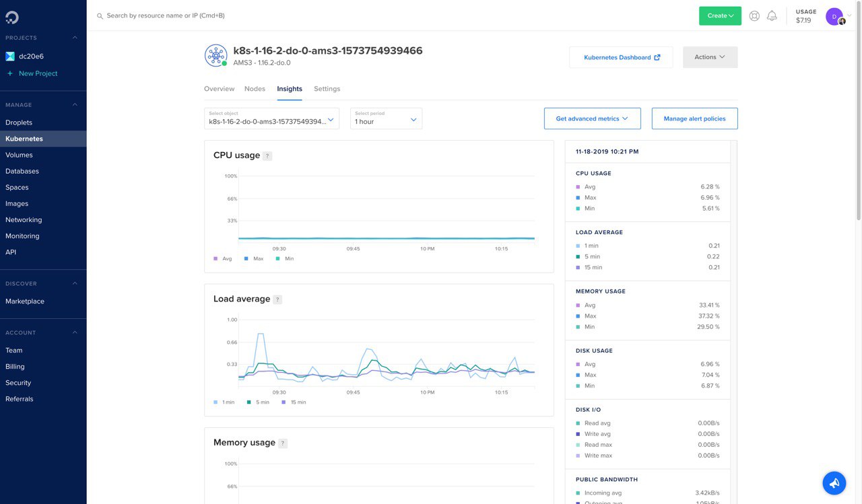Click the page vertical scrollbar

coord(859,111)
